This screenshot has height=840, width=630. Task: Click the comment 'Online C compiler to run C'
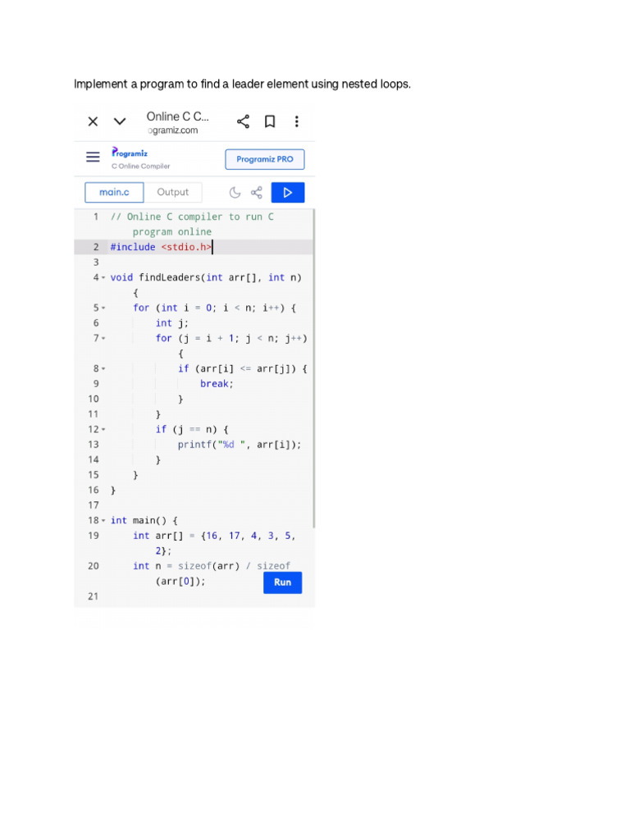pos(192,217)
